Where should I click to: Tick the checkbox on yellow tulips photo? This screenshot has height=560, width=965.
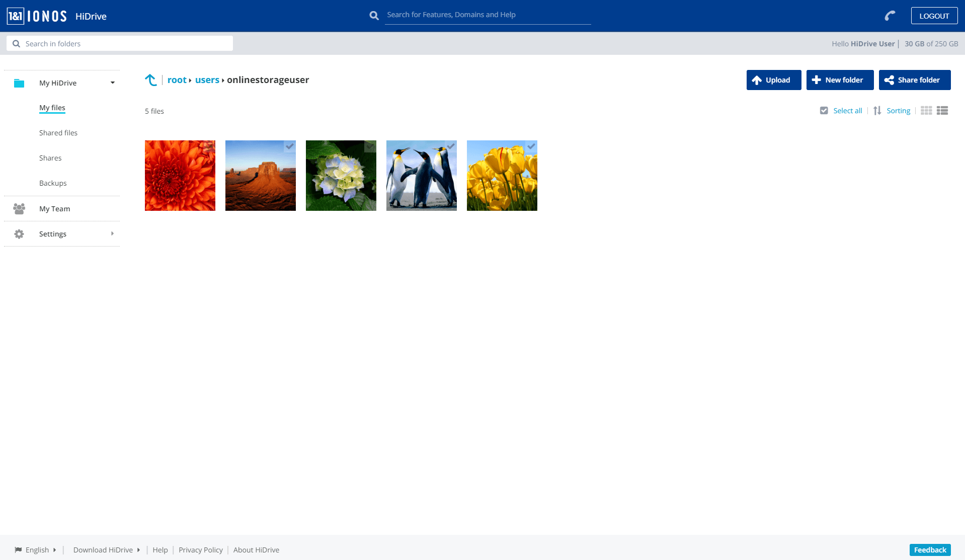[531, 146]
